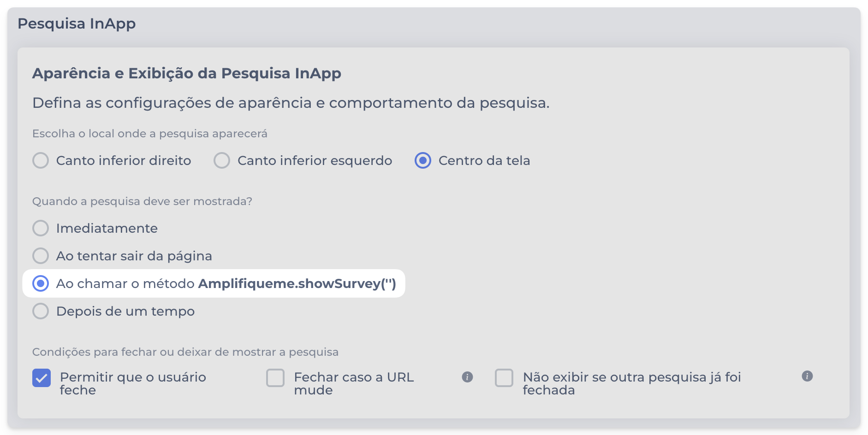Uncheck 'Permitir que o usuário feche'
Image resolution: width=868 pixels, height=435 pixels.
pos(42,378)
